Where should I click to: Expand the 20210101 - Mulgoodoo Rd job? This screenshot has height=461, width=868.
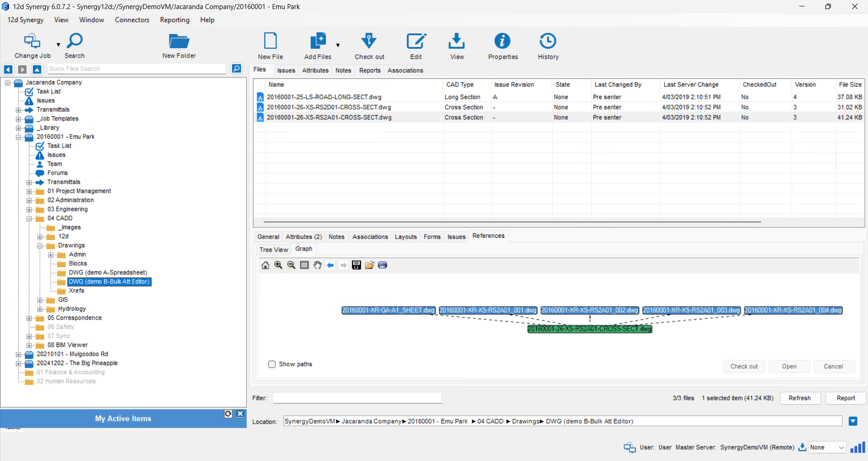[18, 355]
